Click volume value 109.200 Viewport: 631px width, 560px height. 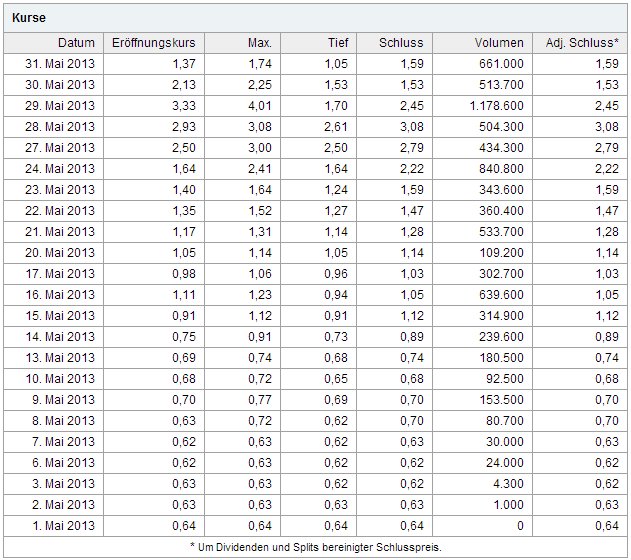coord(501,252)
